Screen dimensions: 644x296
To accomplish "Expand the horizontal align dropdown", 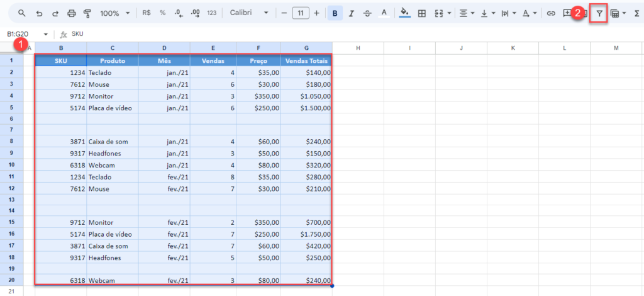I will pos(467,13).
